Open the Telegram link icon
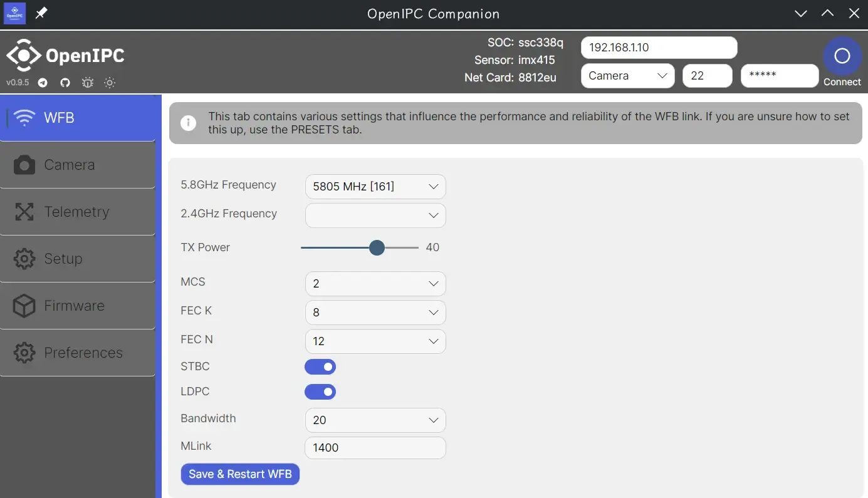The width and height of the screenshot is (868, 498). point(43,83)
